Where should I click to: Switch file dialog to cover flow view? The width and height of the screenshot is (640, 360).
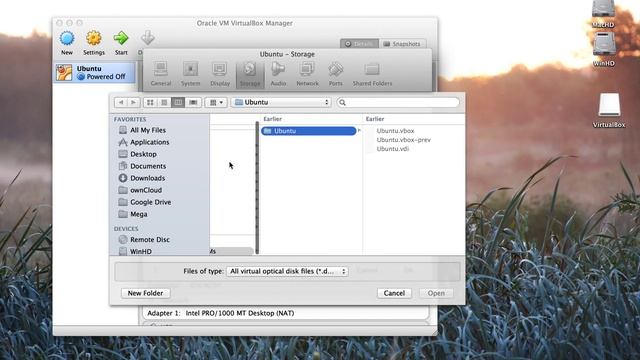coord(193,102)
